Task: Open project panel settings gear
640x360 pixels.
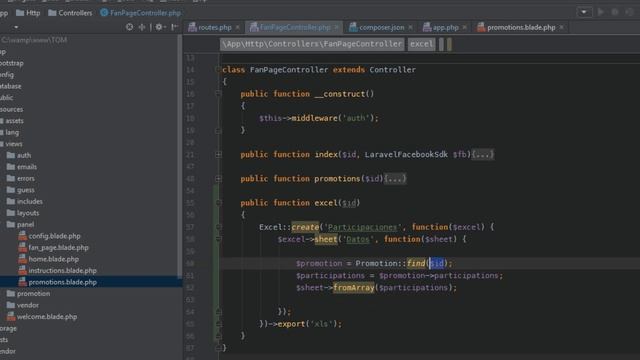Action: point(159,27)
